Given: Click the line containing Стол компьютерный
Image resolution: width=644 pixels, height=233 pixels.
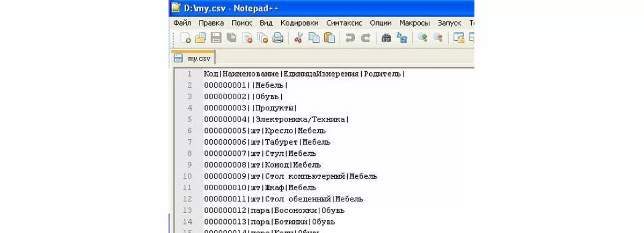Looking at the screenshot, I should 290,176.
